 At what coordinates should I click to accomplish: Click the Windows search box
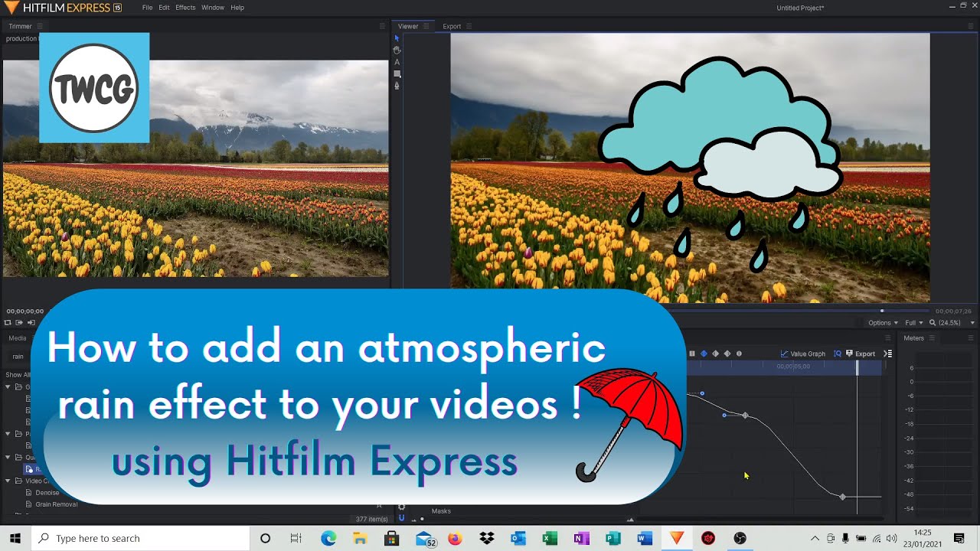click(x=140, y=538)
